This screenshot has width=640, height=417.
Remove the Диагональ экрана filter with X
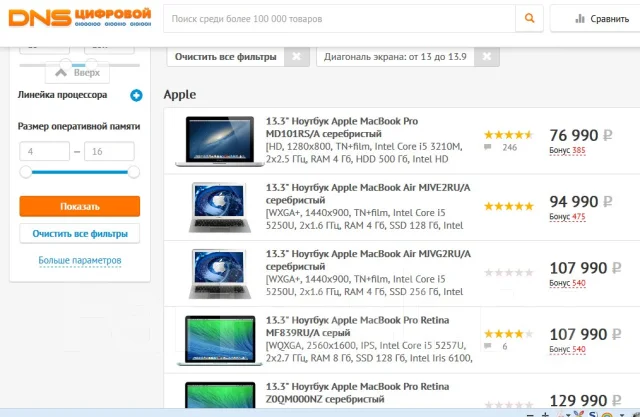(487, 56)
